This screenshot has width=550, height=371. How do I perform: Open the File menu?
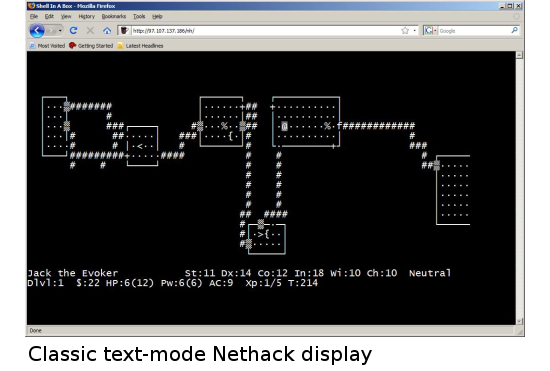(34, 16)
